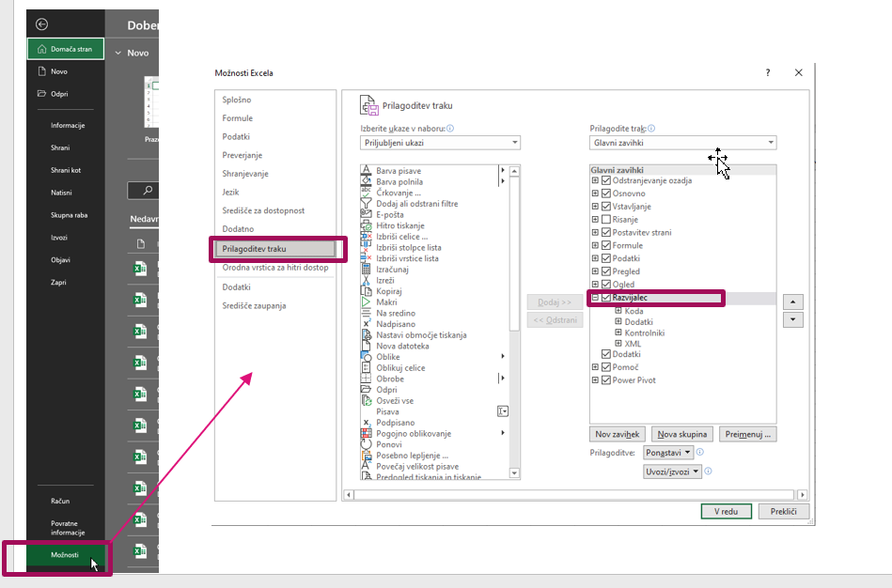892x588 pixels.
Task: Select Središče zaupanja category
Action: 254,305
